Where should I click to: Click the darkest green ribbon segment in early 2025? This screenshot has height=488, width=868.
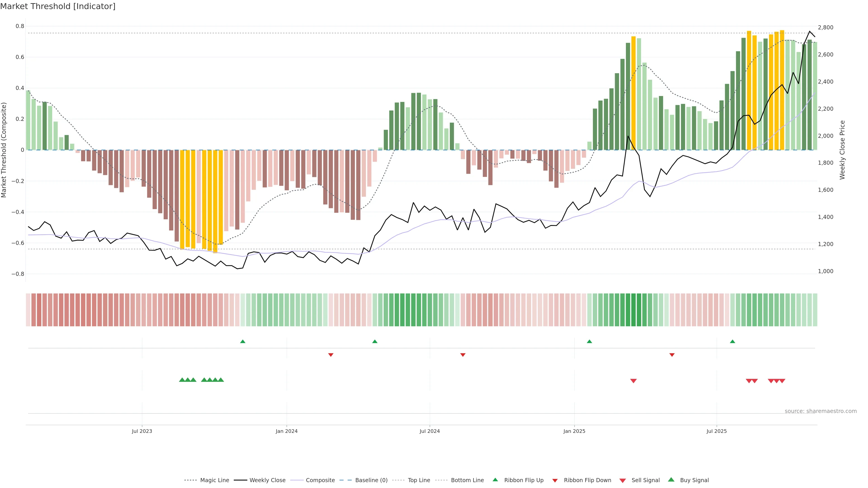pos(633,310)
